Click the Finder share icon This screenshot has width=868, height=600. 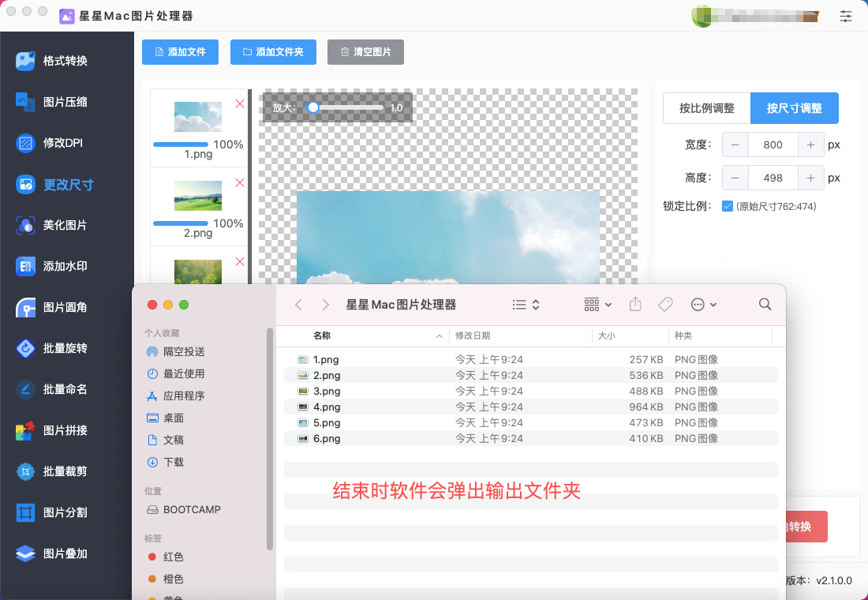[x=635, y=305]
